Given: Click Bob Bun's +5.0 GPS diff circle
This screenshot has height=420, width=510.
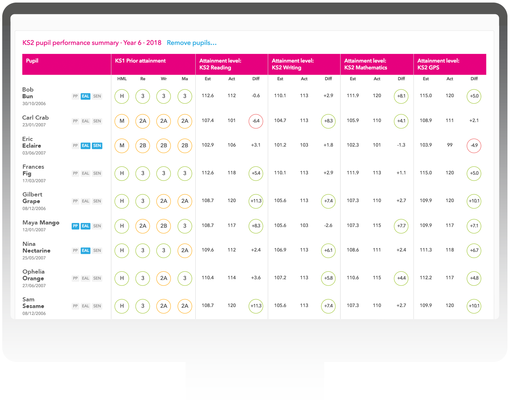Looking at the screenshot, I should [x=474, y=96].
